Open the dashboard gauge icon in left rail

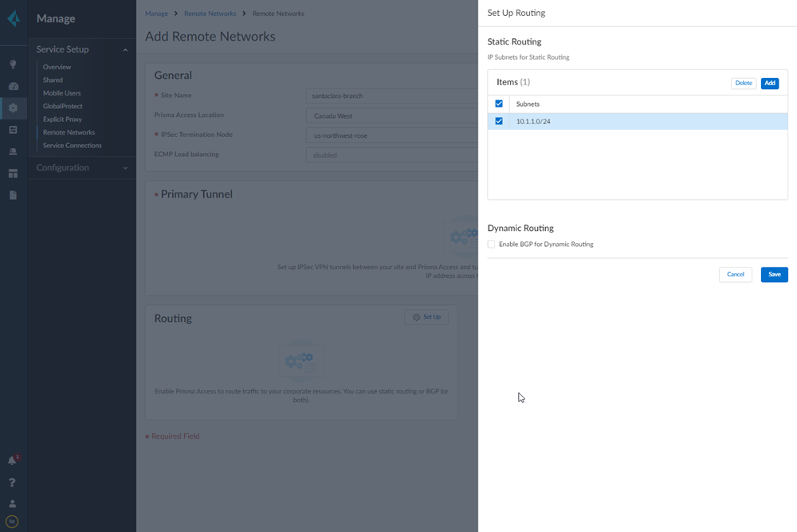click(14, 86)
